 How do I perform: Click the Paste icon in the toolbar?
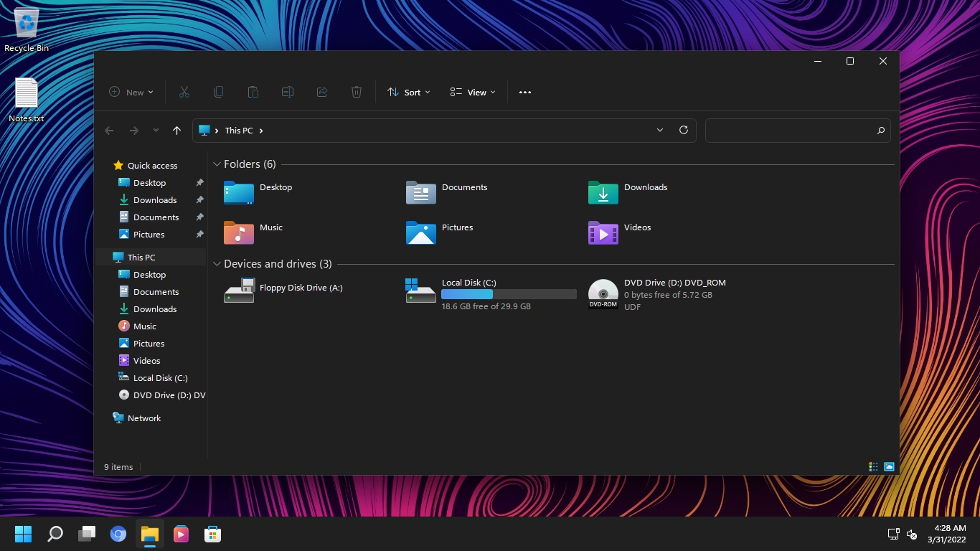(x=253, y=92)
